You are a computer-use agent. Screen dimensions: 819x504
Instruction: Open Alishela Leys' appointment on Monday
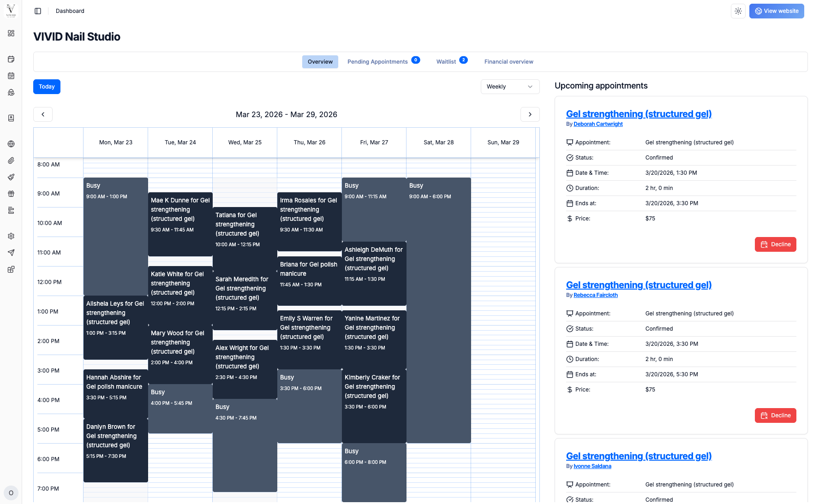pyautogui.click(x=116, y=327)
